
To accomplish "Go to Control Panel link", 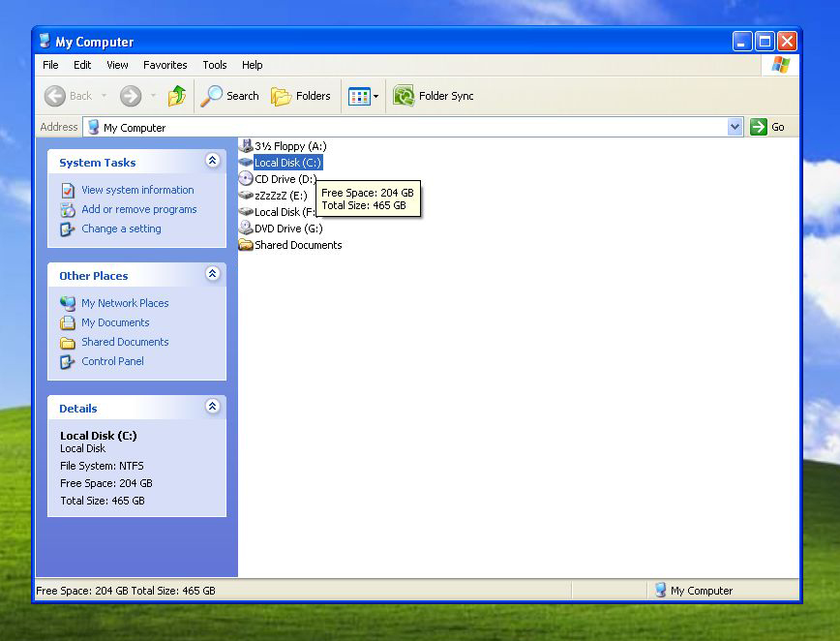I will pyautogui.click(x=112, y=361).
